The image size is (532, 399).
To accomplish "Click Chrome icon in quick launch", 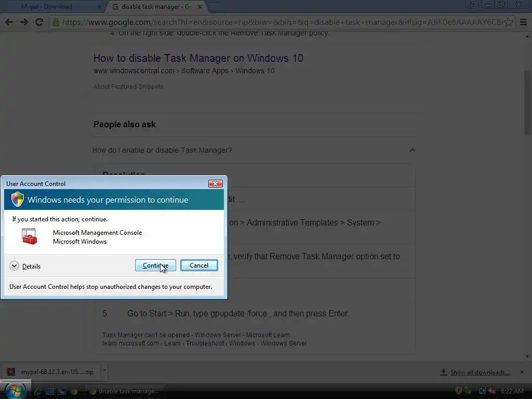I will (74, 391).
